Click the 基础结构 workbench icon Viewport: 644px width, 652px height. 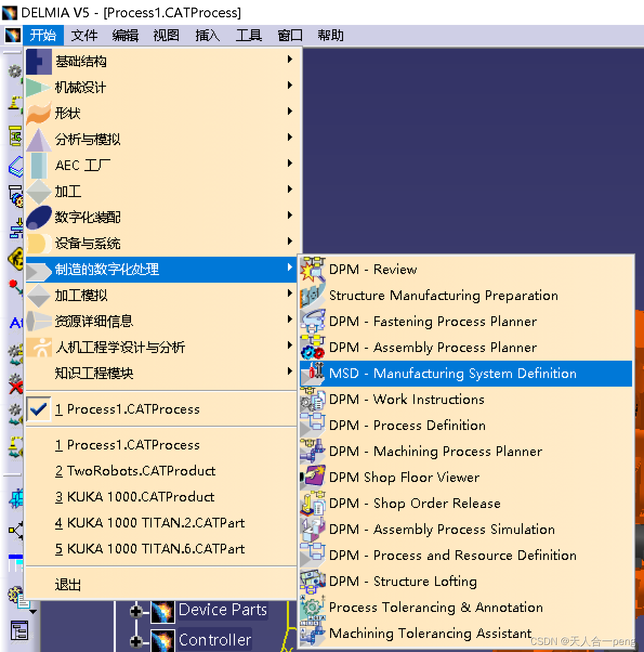tap(38, 61)
